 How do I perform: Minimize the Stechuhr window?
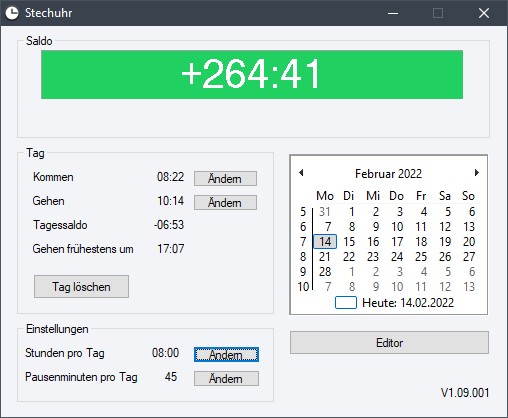click(393, 13)
